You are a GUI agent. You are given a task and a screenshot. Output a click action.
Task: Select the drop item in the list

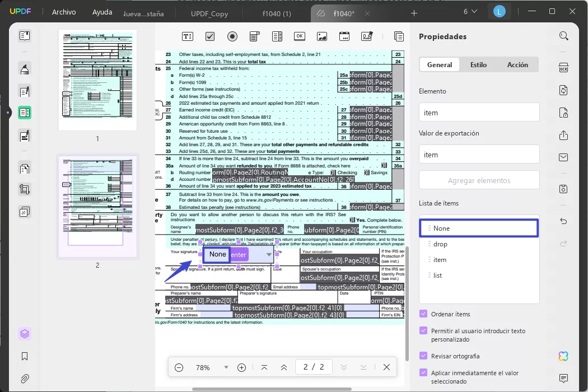[479, 244]
